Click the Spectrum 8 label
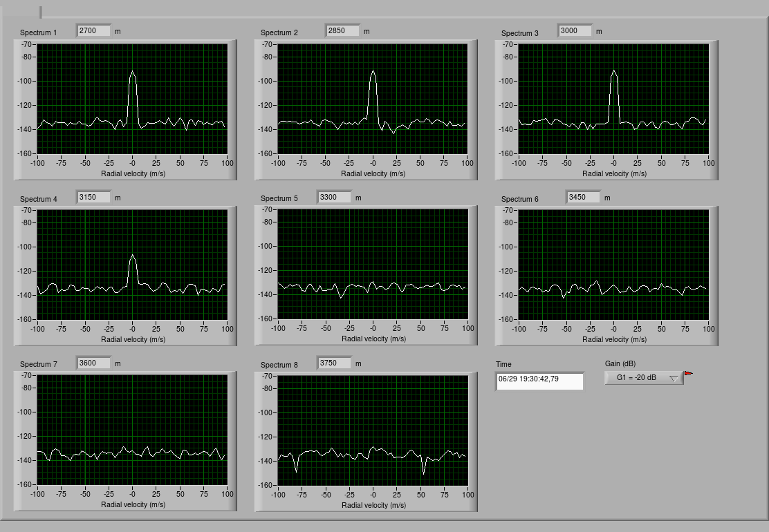The width and height of the screenshot is (769, 532). point(279,365)
